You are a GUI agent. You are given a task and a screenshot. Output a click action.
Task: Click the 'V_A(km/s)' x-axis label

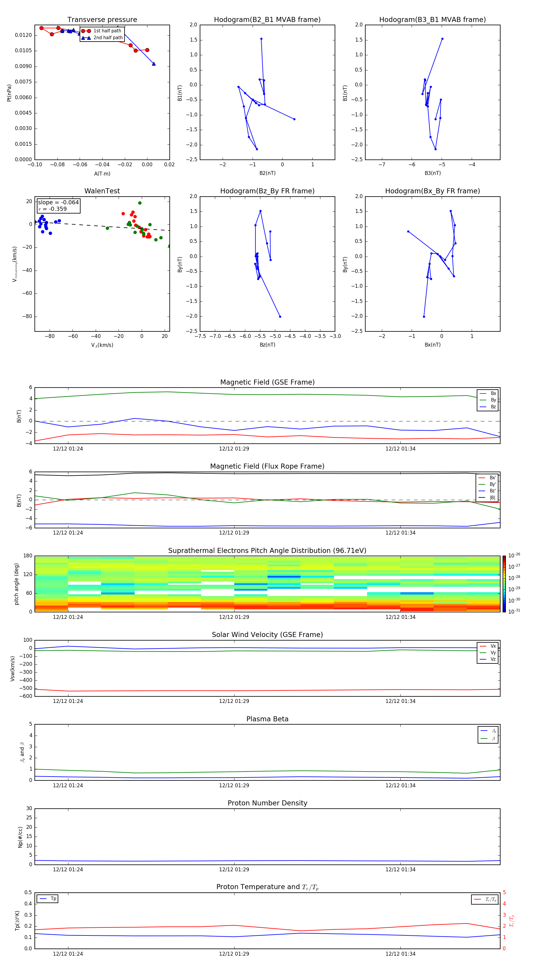(102, 345)
